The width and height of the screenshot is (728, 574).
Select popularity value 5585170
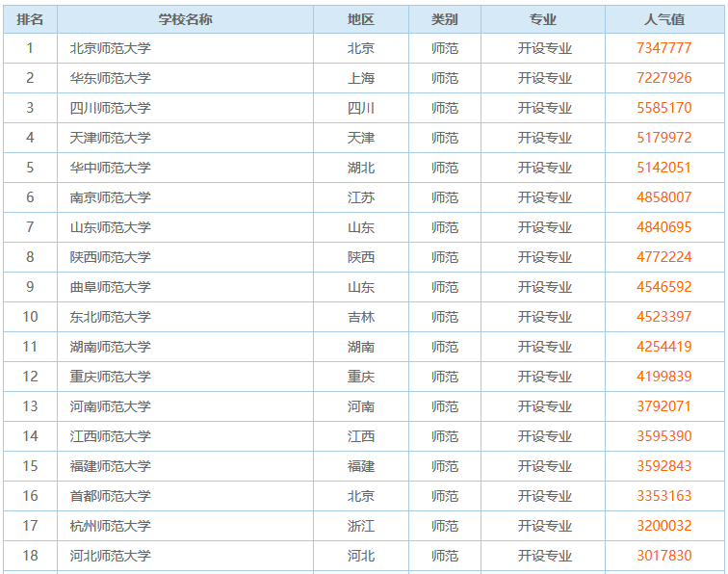664,108
